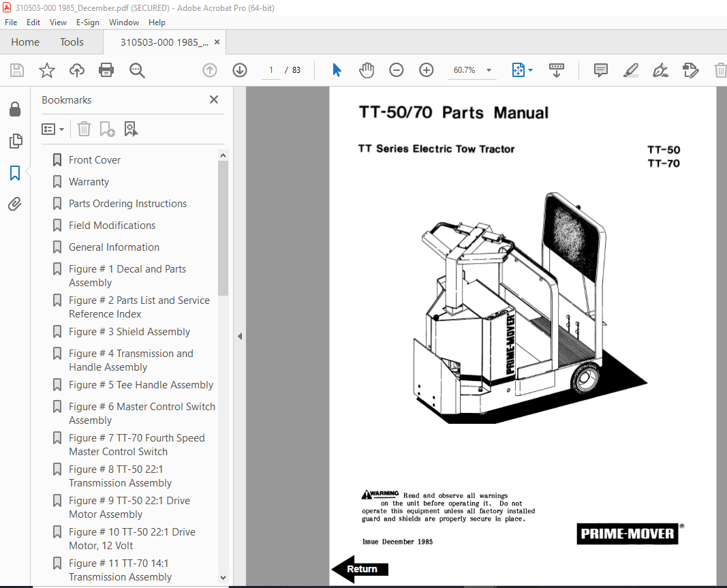
Task: Open the document security lock panel
Action: (15, 109)
